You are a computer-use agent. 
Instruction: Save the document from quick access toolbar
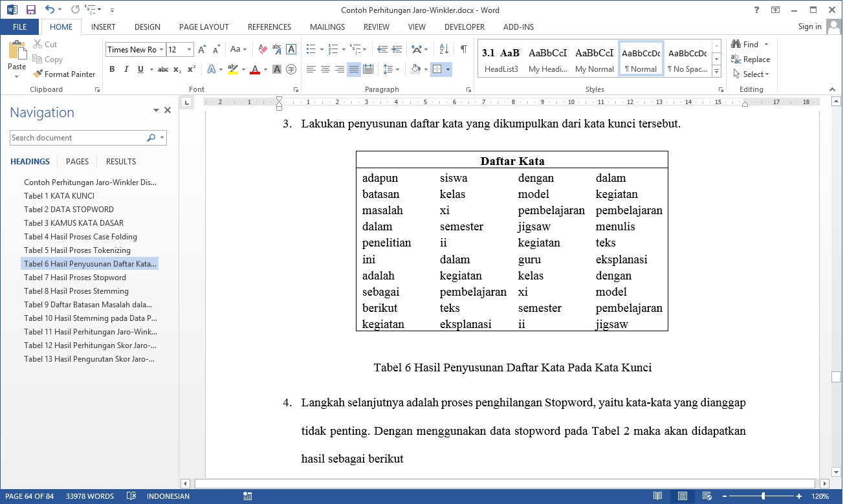point(31,10)
